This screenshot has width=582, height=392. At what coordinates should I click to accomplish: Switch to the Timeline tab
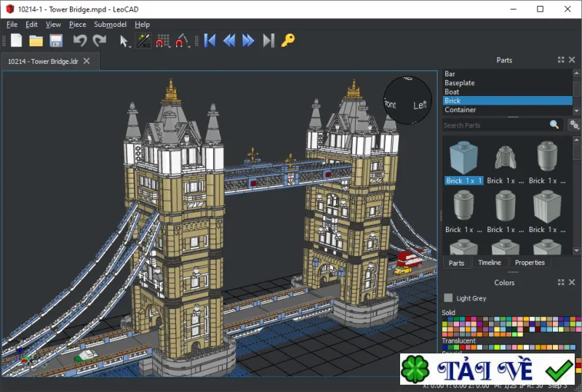490,263
